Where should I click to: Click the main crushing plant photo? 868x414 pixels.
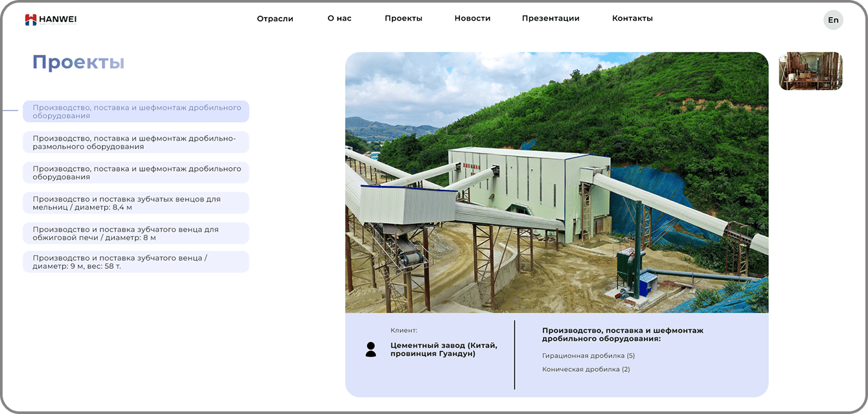[x=556, y=183]
